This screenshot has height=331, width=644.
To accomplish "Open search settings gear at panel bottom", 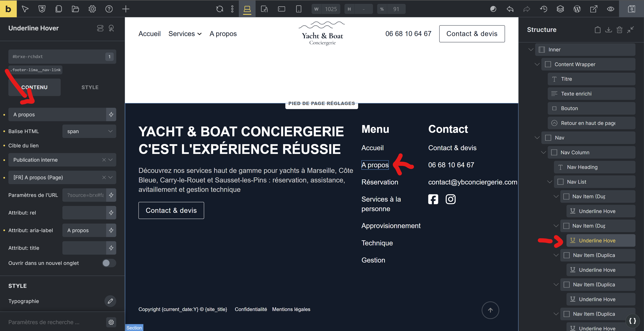I will [111, 322].
